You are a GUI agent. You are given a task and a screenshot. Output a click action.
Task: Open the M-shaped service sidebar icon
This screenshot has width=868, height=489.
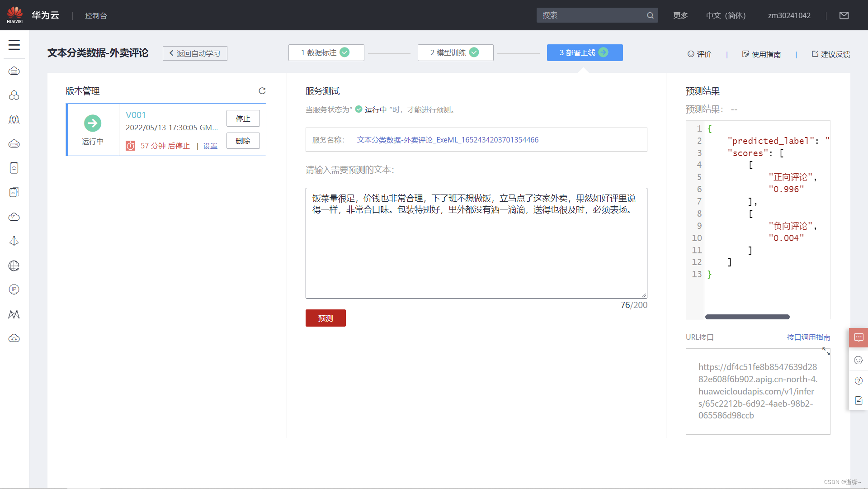pos(14,314)
